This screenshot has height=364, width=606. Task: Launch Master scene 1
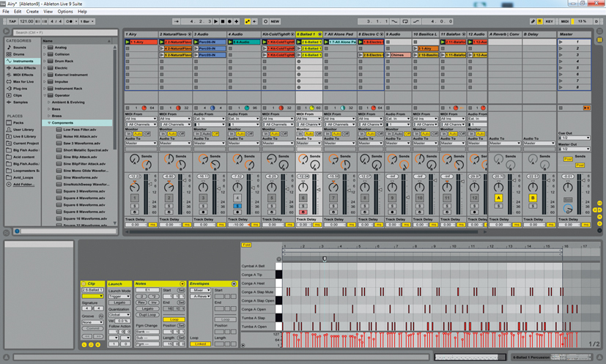pos(561,42)
